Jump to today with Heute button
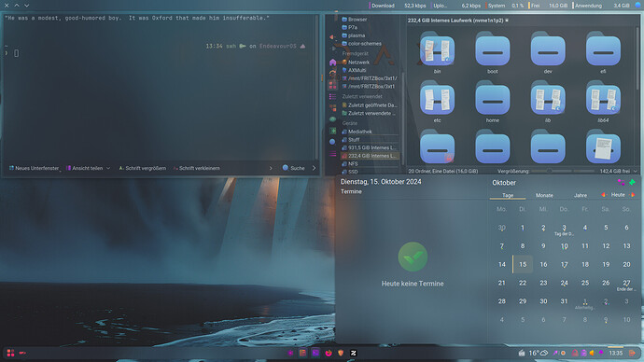 point(618,195)
